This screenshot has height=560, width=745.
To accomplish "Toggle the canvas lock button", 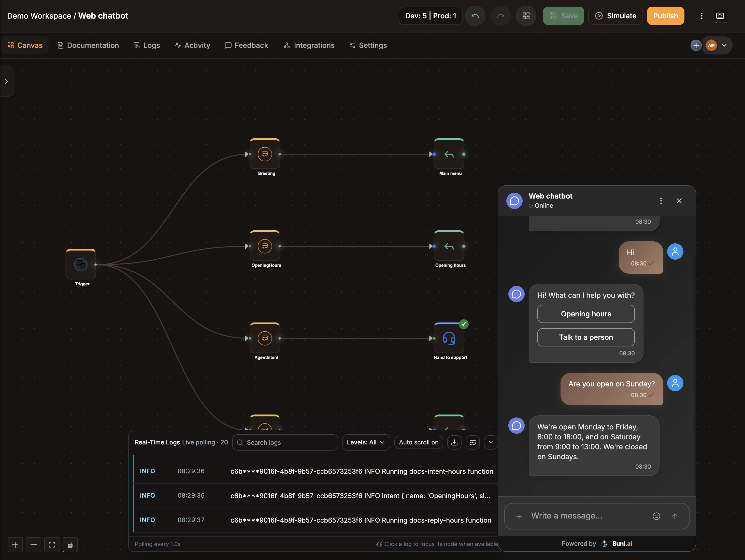I will click(x=70, y=544).
